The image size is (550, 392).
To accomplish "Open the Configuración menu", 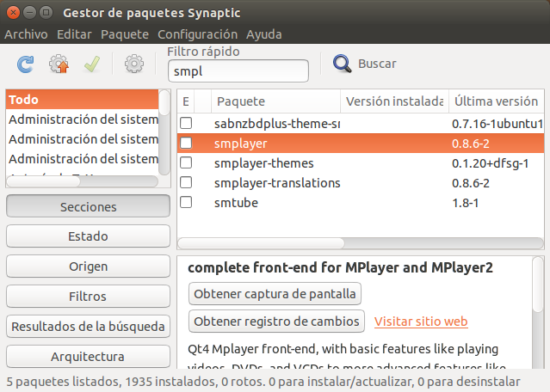I will tap(197, 34).
